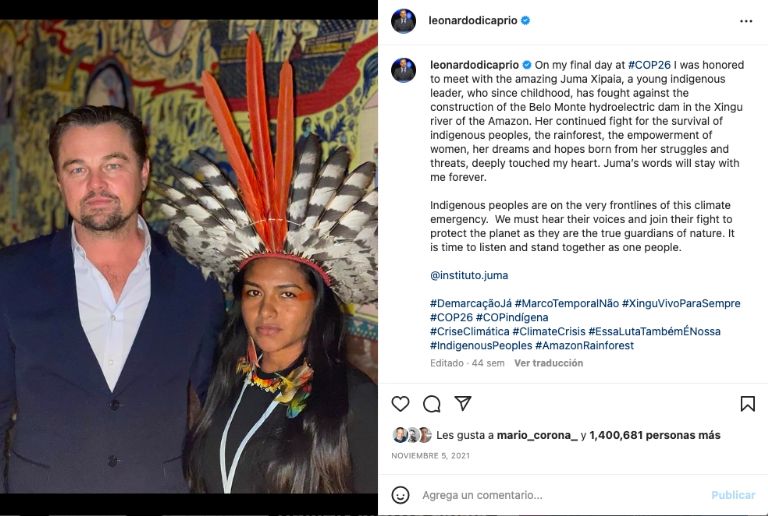This screenshot has height=516, width=768.
Task: Share the post via paper plane icon
Action: [463, 403]
